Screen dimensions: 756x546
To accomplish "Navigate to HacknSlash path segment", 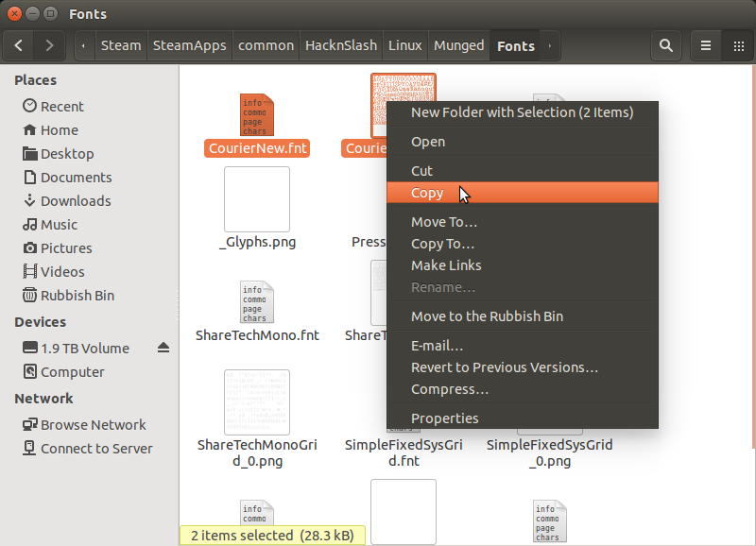I will (x=341, y=45).
